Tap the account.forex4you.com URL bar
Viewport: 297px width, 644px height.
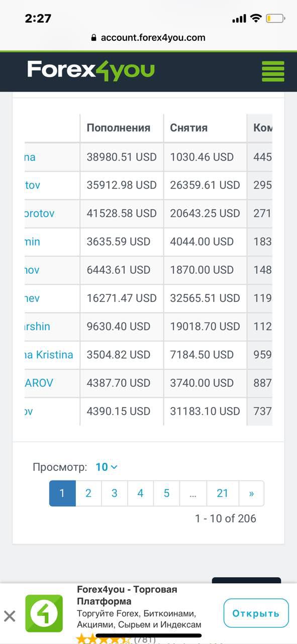click(148, 38)
